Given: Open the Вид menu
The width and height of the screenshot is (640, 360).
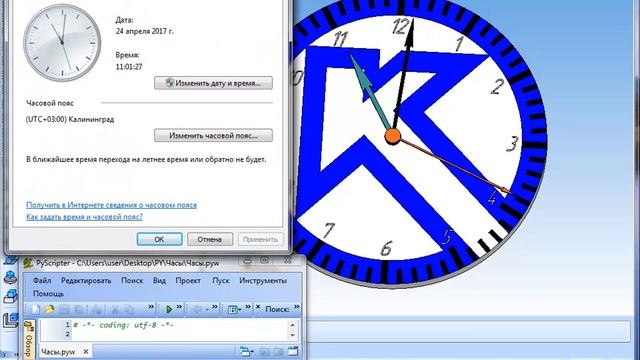Looking at the screenshot, I should (159, 280).
